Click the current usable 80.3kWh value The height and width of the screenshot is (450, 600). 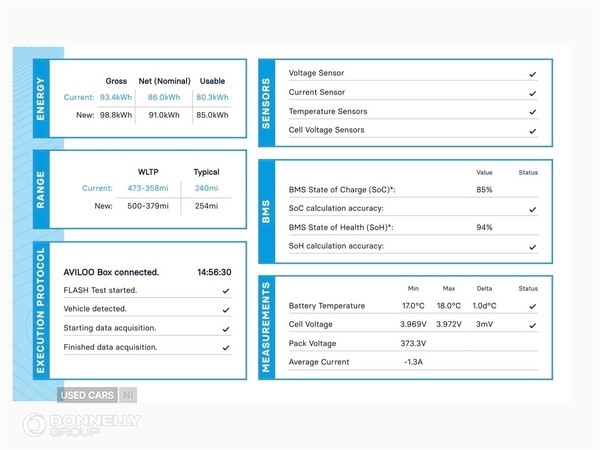(211, 98)
